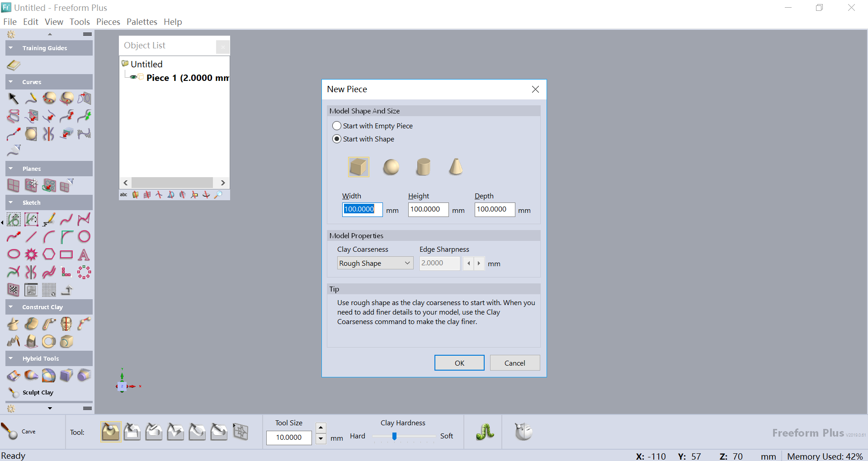The height and width of the screenshot is (461, 868).
Task: Select the Carve tool
Action: click(x=18, y=432)
